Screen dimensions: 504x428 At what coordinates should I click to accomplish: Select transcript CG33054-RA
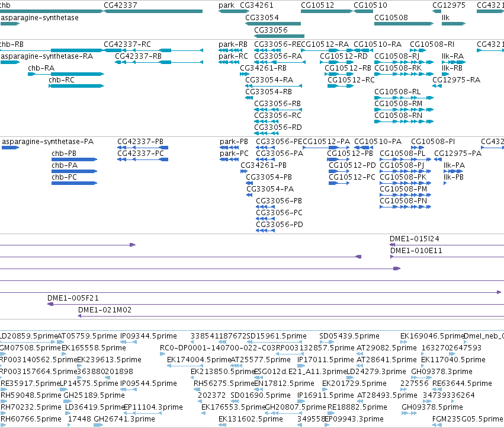click(x=269, y=80)
